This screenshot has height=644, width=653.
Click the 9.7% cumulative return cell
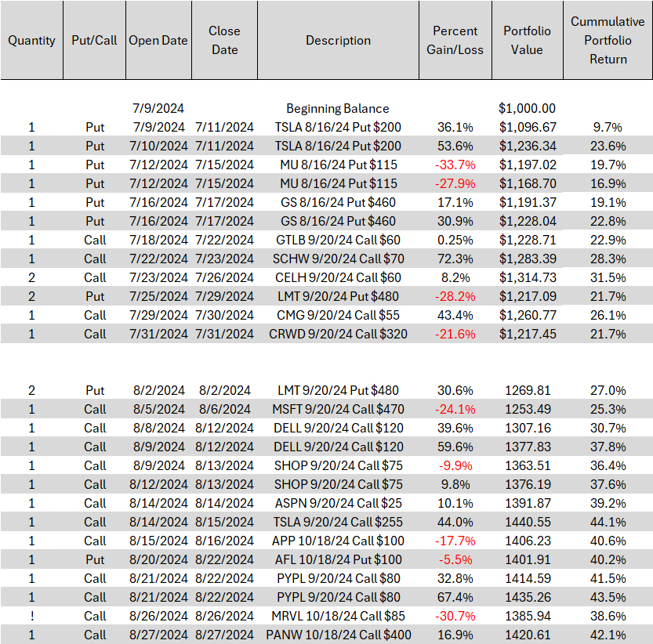(x=608, y=128)
